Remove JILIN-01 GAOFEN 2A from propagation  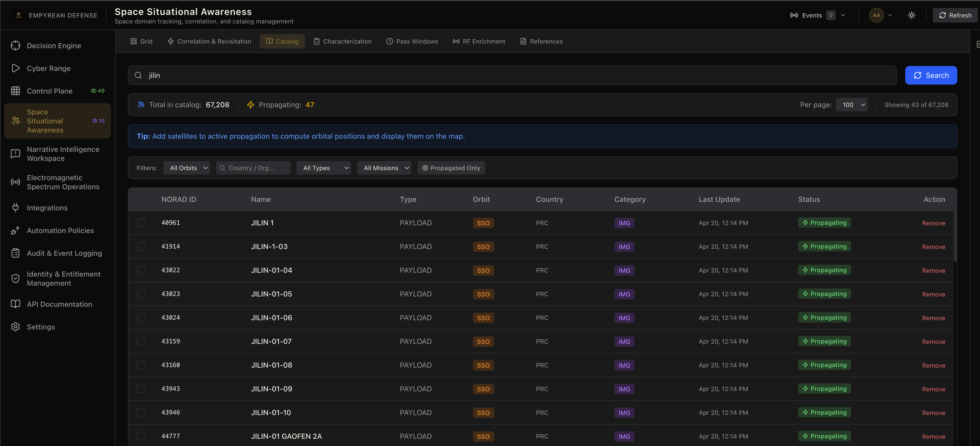click(933, 436)
